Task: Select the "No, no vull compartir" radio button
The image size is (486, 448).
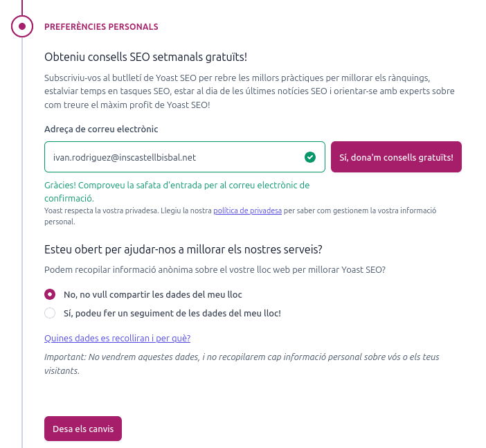Action: tap(50, 294)
